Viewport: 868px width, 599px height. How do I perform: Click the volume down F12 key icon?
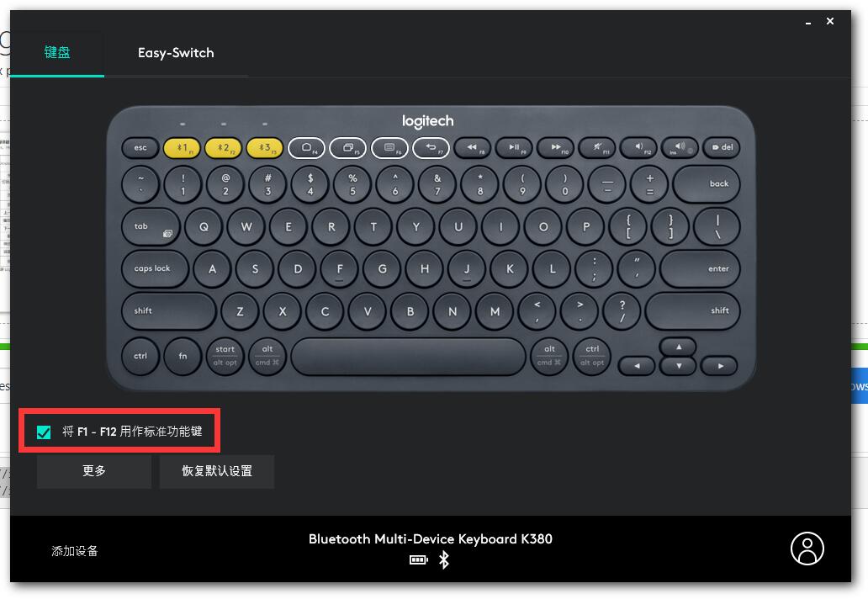[x=638, y=148]
